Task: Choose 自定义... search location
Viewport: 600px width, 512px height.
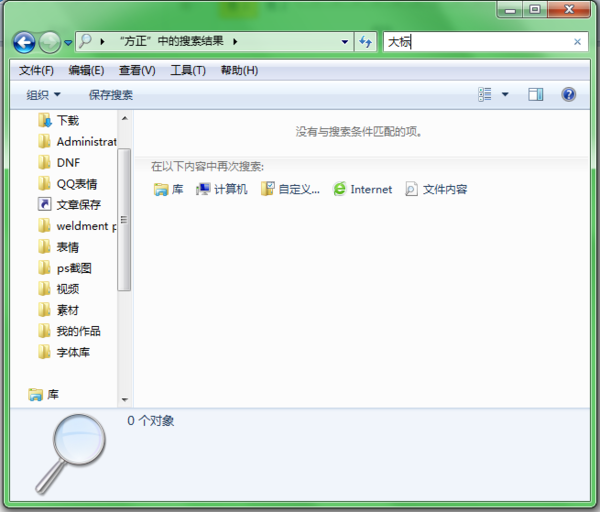Action: click(290, 189)
